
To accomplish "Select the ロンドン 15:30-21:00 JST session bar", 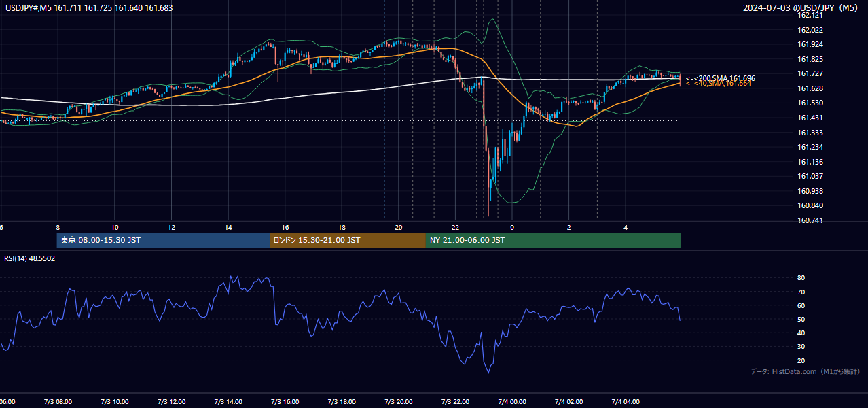I will pos(348,240).
